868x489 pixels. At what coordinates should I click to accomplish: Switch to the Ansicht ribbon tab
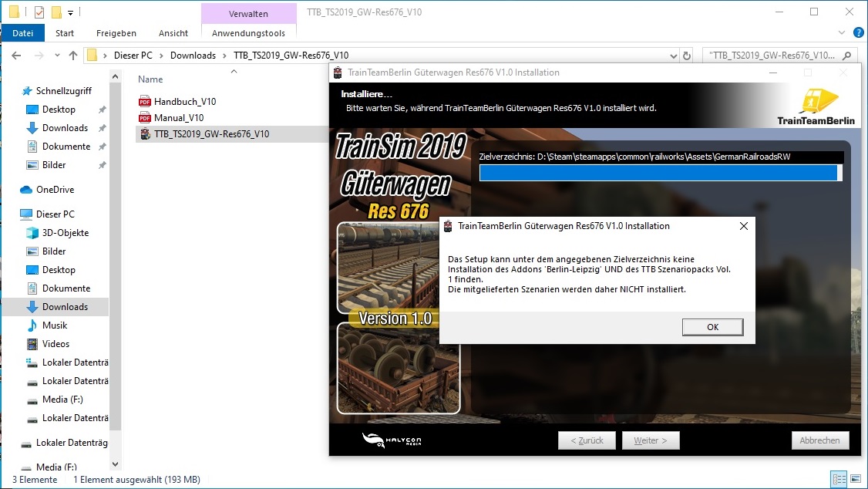(173, 33)
